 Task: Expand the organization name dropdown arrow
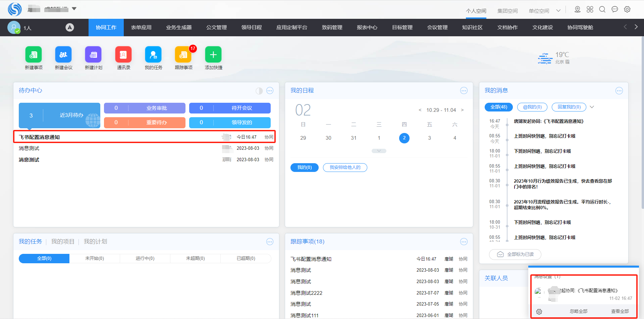coord(74,9)
